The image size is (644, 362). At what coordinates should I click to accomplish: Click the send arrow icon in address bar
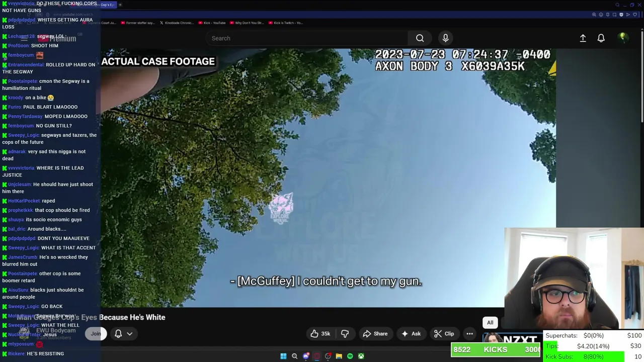click(628, 15)
